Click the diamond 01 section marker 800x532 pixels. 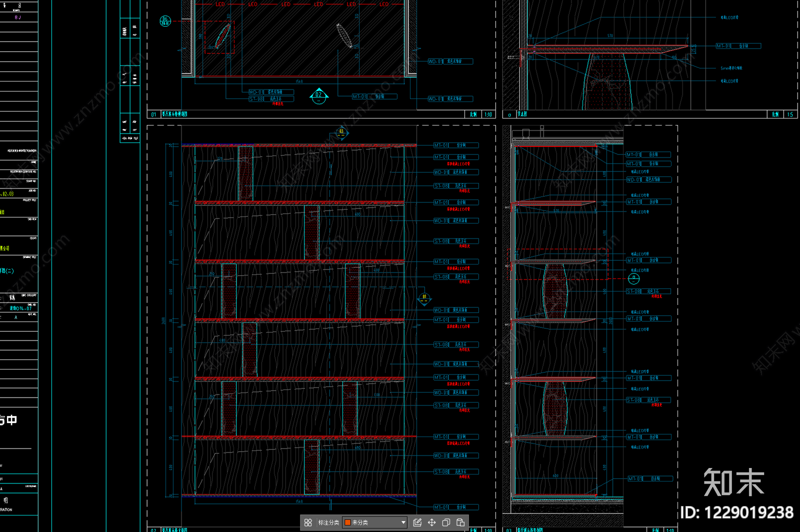(x=424, y=298)
